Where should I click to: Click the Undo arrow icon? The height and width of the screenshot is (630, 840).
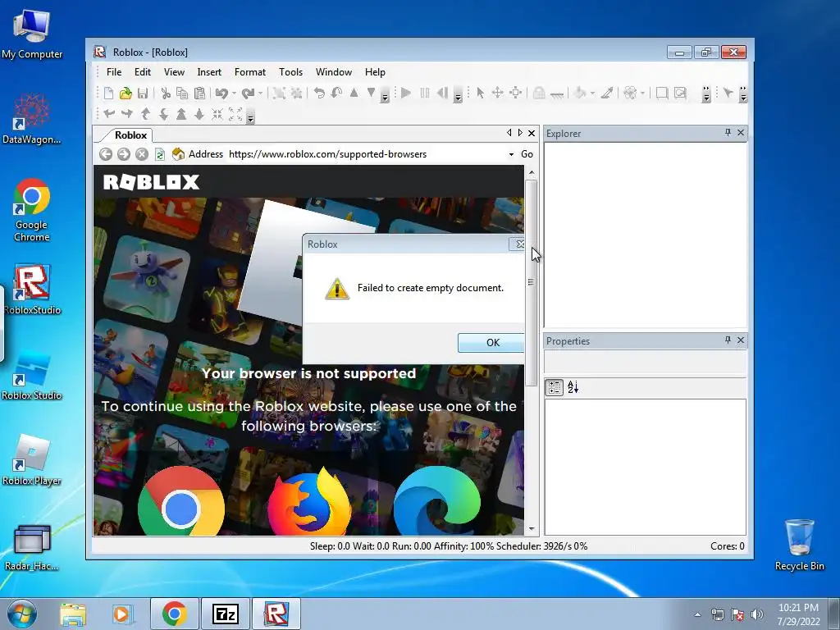pyautogui.click(x=221, y=94)
